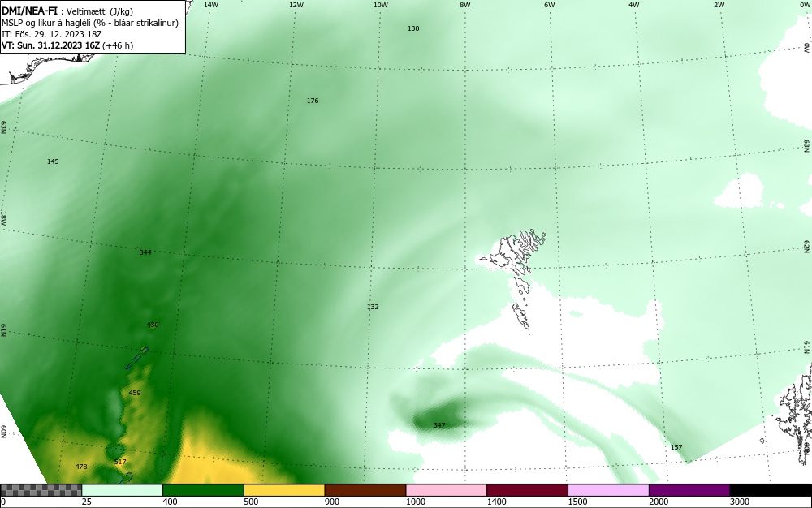This screenshot has width=812, height=508.
Task: Click the value 130 on the map
Action: pyautogui.click(x=413, y=28)
